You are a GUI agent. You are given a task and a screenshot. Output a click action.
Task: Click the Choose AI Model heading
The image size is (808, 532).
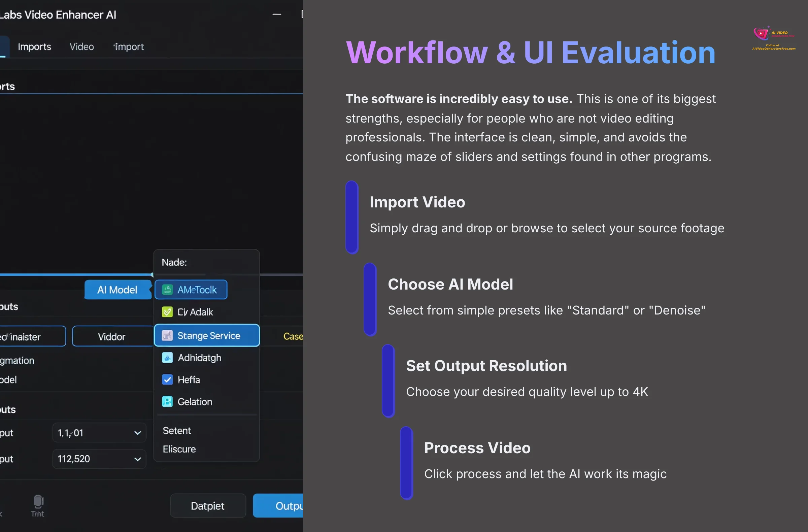(450, 285)
